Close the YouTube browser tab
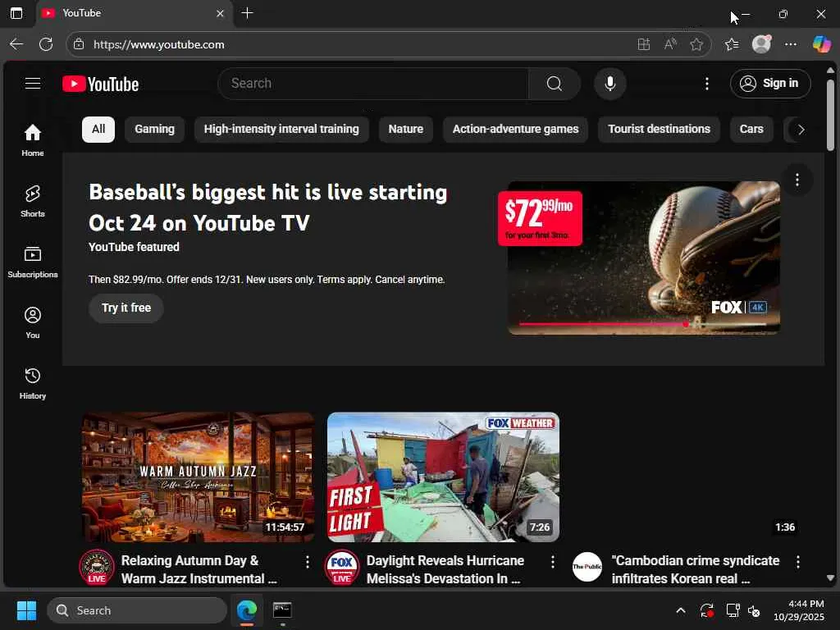This screenshot has width=840, height=630. [220, 13]
